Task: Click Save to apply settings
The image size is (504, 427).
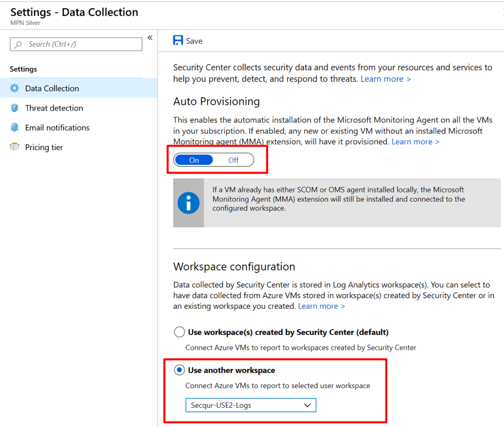Action: pyautogui.click(x=187, y=40)
